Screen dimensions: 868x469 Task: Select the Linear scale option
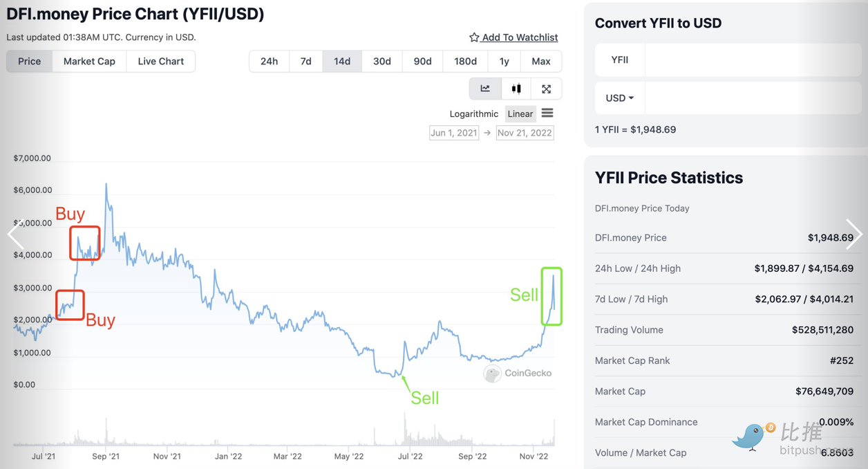tap(520, 114)
